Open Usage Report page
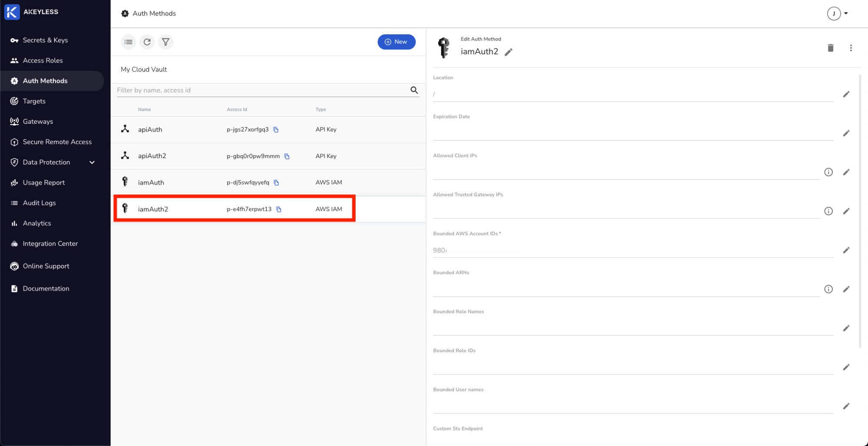The image size is (868, 446). point(43,183)
